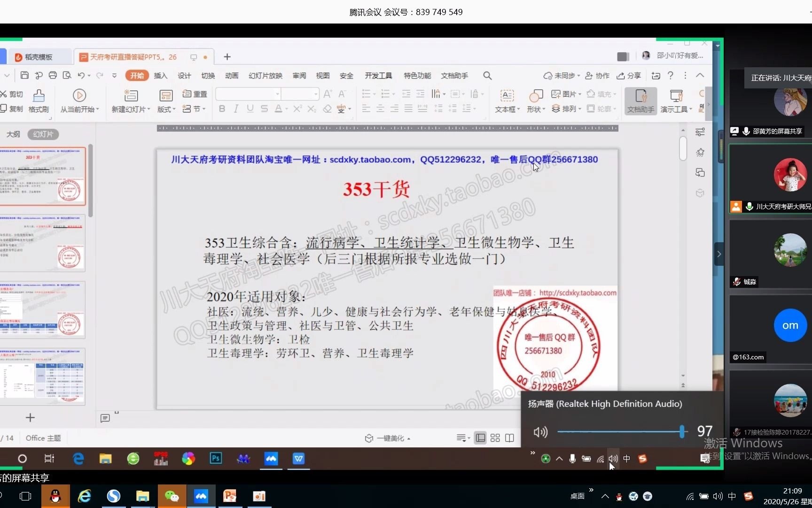Click the 重置 reset slide icon

195,94
